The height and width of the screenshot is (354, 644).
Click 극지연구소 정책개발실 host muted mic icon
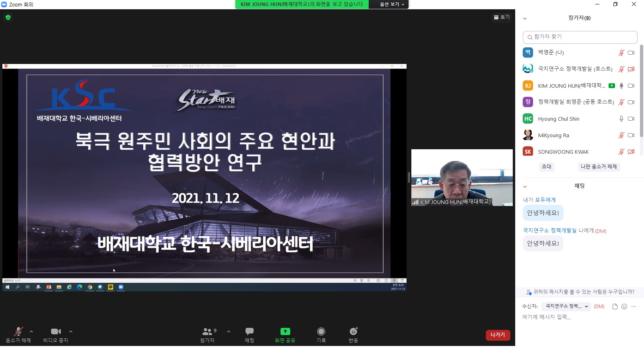pos(621,69)
